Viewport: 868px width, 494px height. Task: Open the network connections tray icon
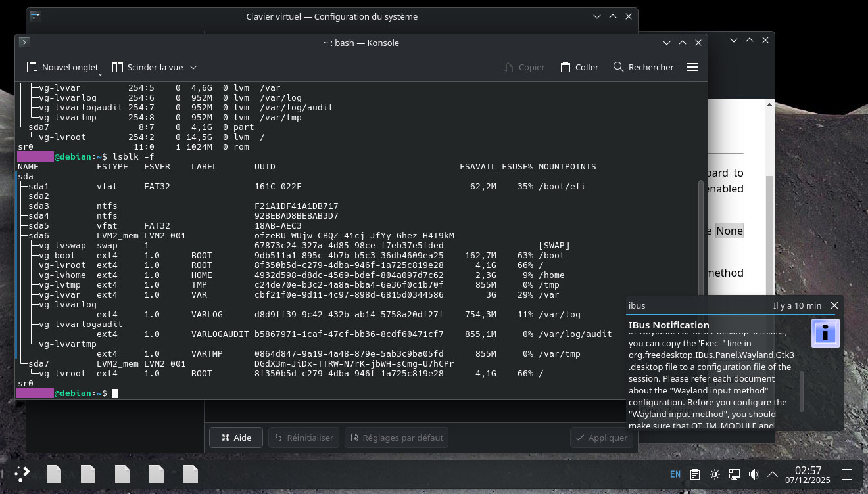pyautogui.click(x=733, y=474)
